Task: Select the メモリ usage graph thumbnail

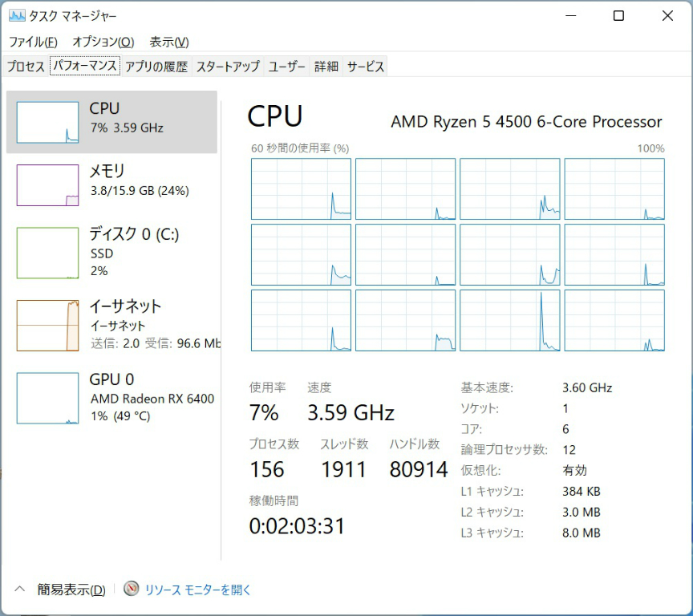Action: pyautogui.click(x=48, y=185)
